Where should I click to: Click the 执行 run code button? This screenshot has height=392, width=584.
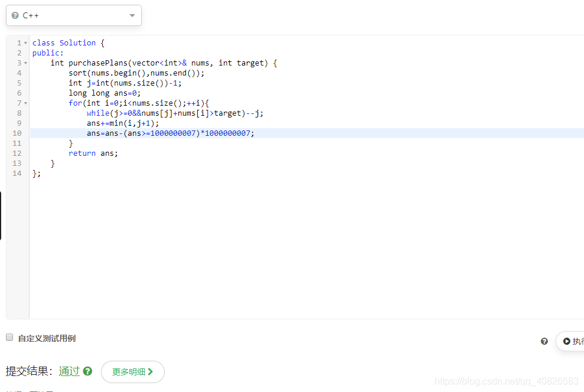point(570,341)
